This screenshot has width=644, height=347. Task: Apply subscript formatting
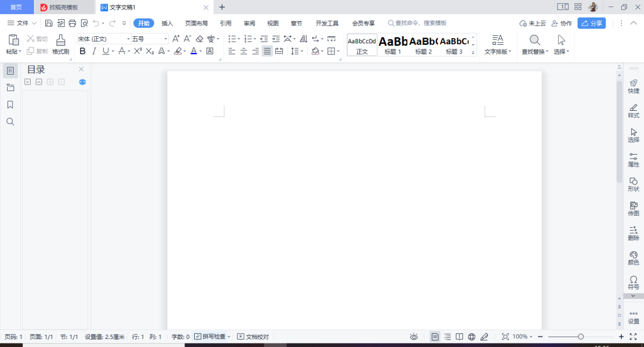150,51
